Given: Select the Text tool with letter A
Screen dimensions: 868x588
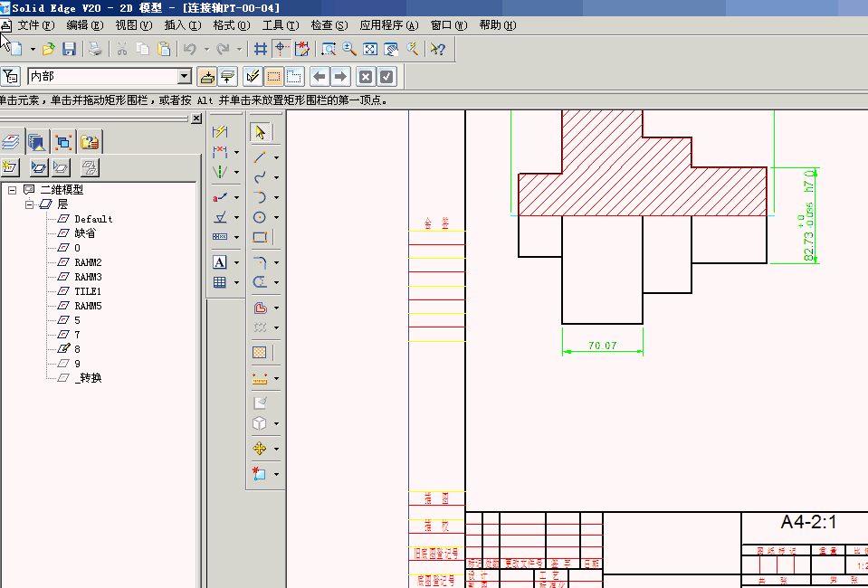Looking at the screenshot, I should click(220, 262).
